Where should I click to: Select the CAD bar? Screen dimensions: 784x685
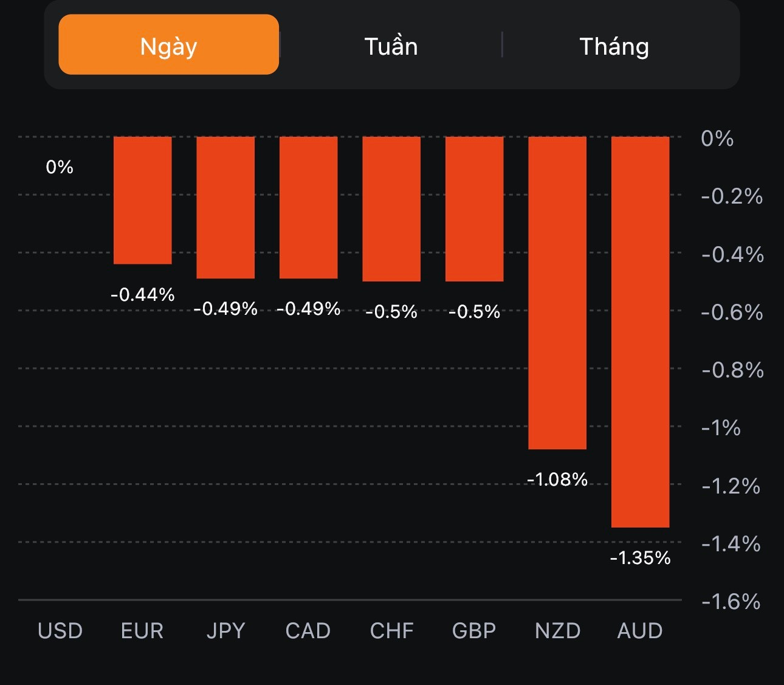coord(308,207)
